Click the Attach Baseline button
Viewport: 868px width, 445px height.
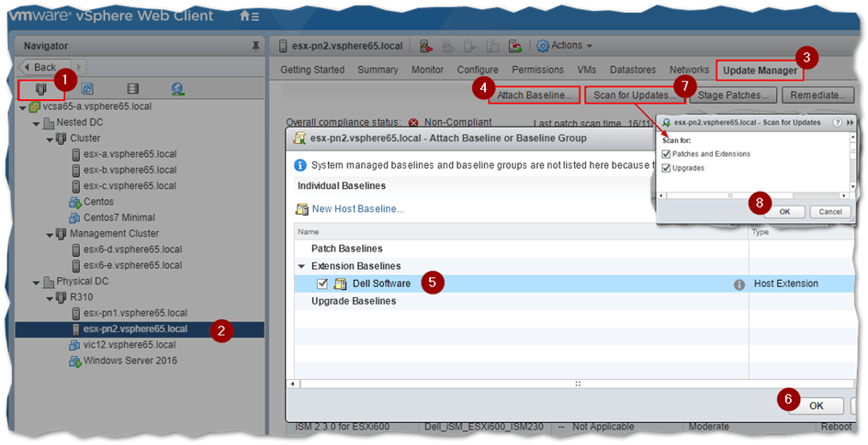[535, 95]
